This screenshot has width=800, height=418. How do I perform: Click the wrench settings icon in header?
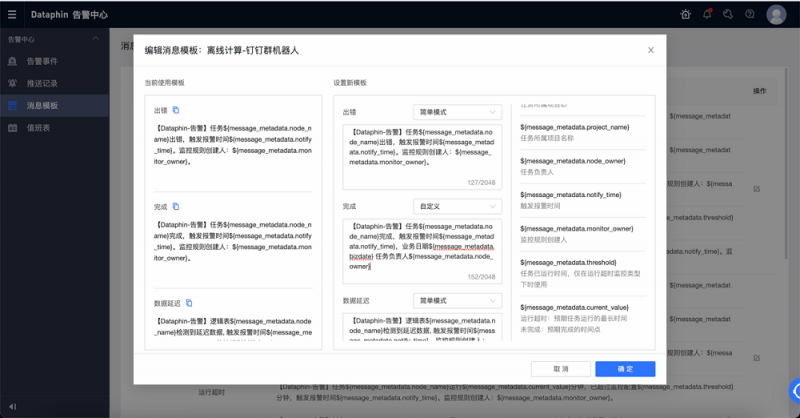click(x=728, y=14)
